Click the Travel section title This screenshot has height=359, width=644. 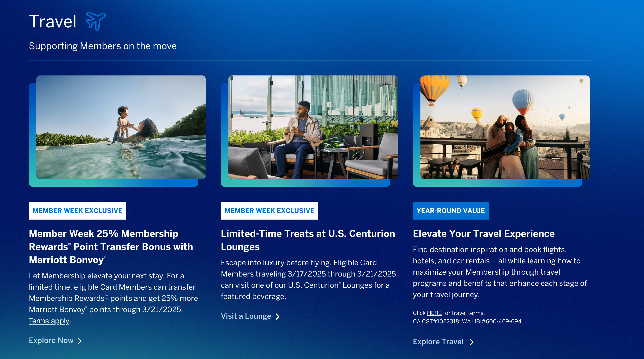point(52,22)
